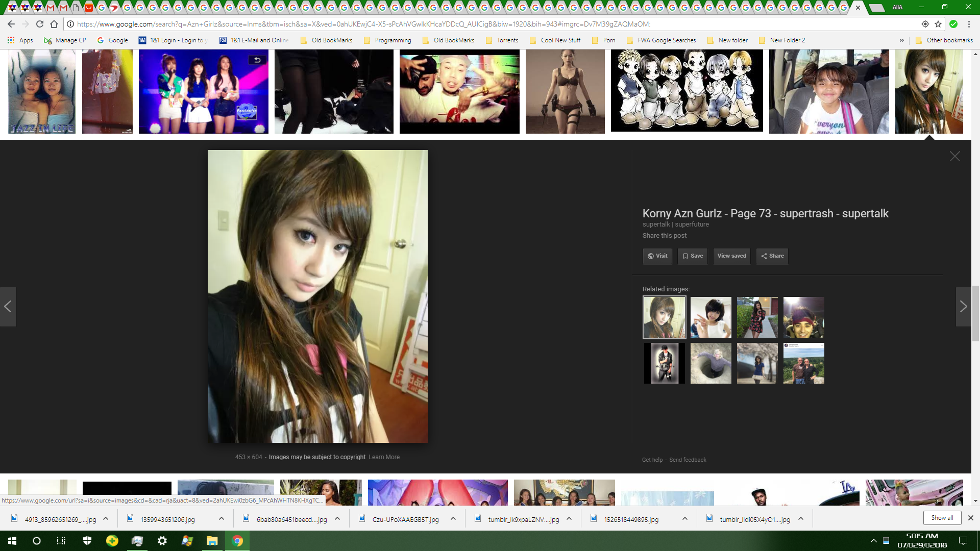Expand system tray hidden icons

click(x=873, y=541)
